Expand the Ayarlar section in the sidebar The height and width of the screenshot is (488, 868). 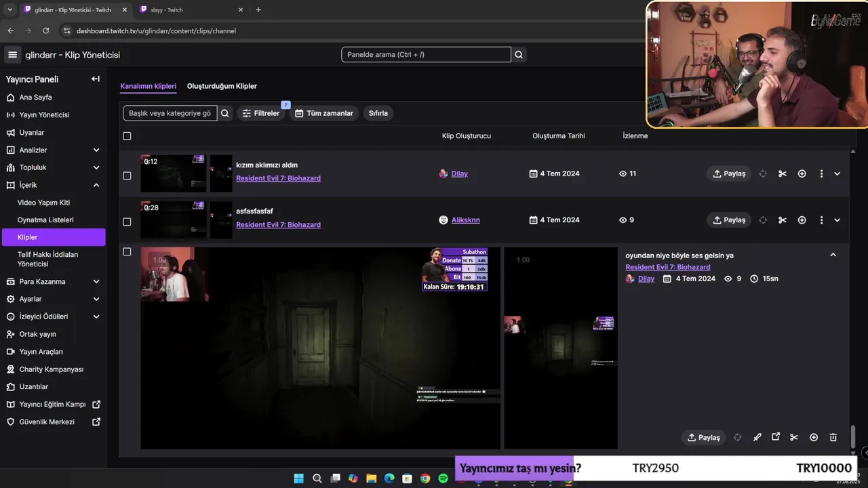point(96,299)
